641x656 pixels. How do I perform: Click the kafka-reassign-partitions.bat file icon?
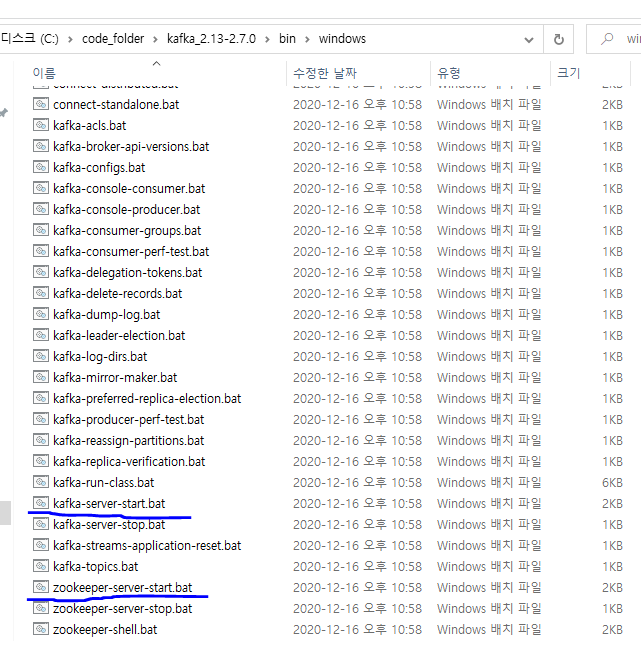(x=41, y=440)
